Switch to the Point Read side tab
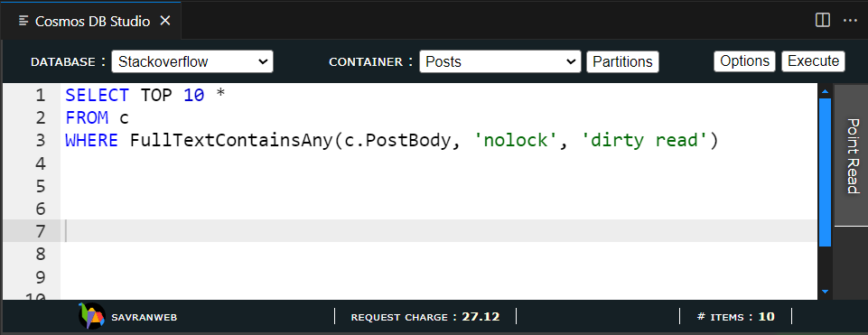The width and height of the screenshot is (868, 335). [852, 155]
